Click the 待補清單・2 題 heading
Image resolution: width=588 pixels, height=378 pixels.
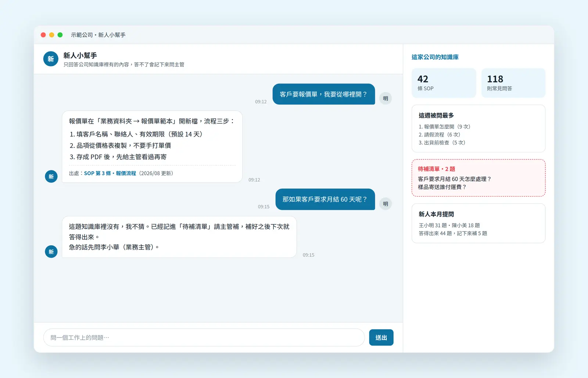pyautogui.click(x=437, y=169)
